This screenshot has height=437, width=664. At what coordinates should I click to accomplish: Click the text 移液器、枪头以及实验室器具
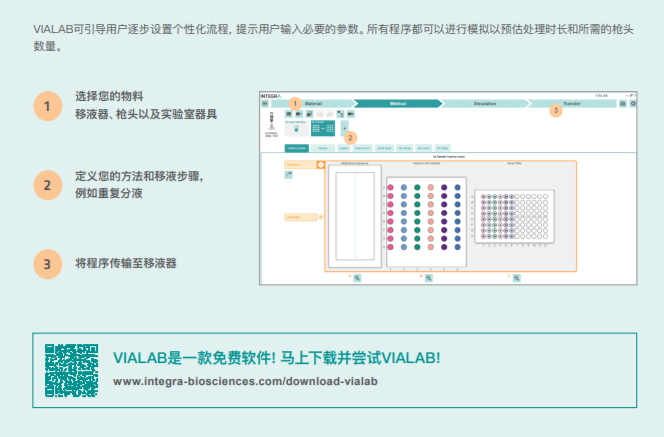coord(146,114)
